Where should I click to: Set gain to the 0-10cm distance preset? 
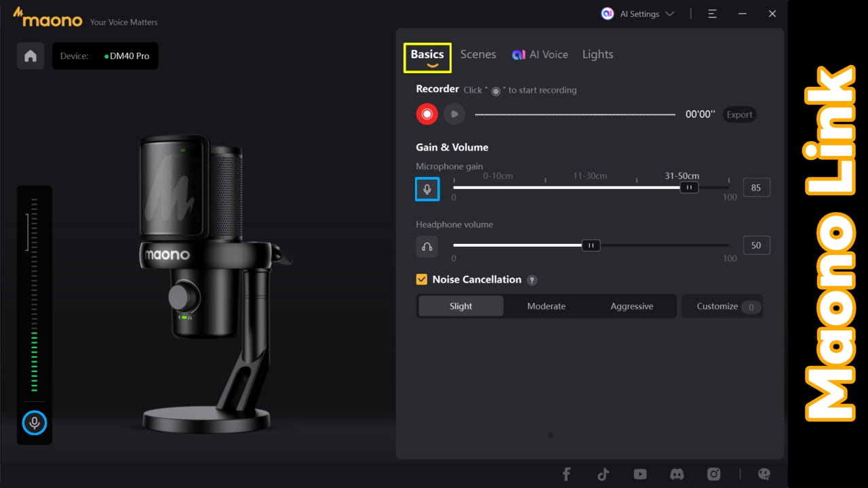498,176
